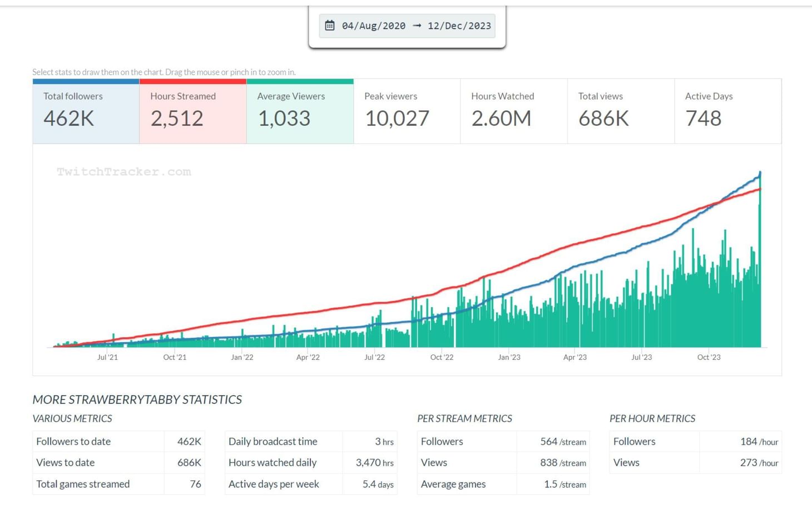Click the Jul '22 chart axis label
Screen dimensions: 812x508
tap(374, 357)
